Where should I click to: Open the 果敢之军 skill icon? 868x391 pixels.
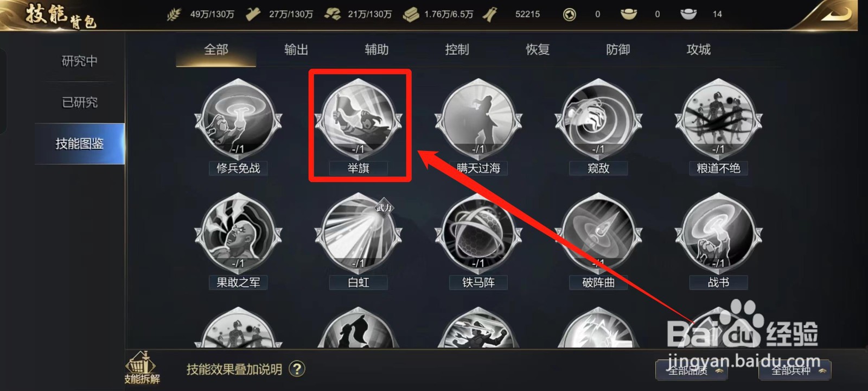[238, 234]
